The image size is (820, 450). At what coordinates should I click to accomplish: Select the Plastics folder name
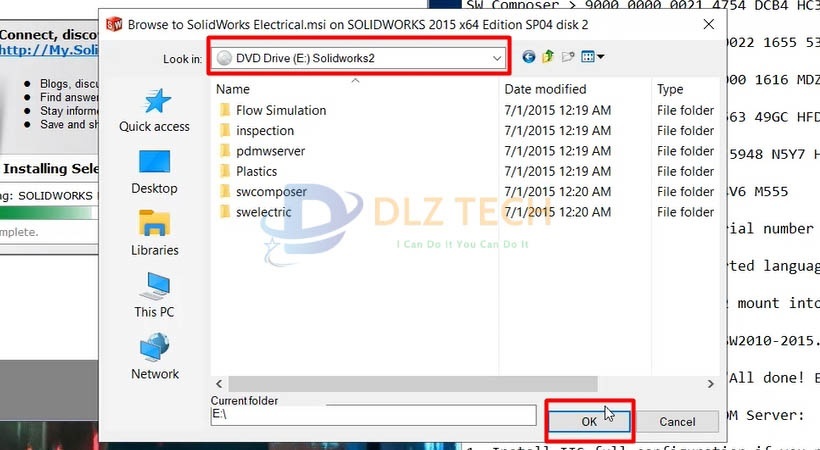coord(256,171)
